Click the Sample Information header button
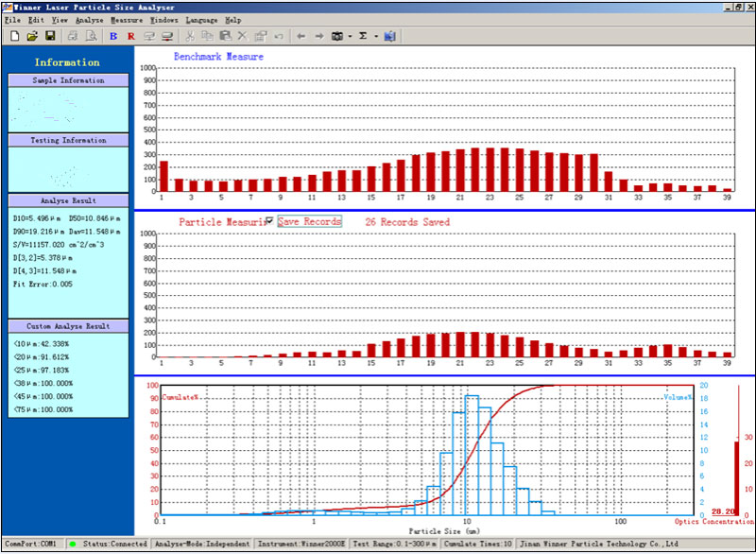The image size is (756, 554). (67, 79)
